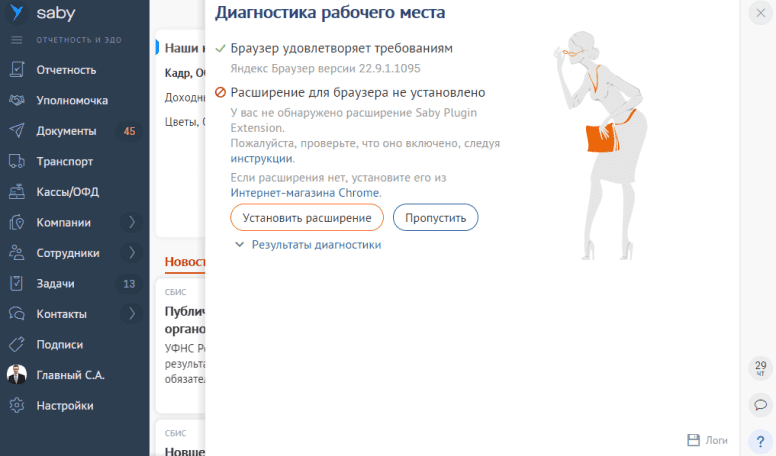Screen dimensions: 776x456
Task: Click the Отчетность sidebar icon
Action: [17, 70]
